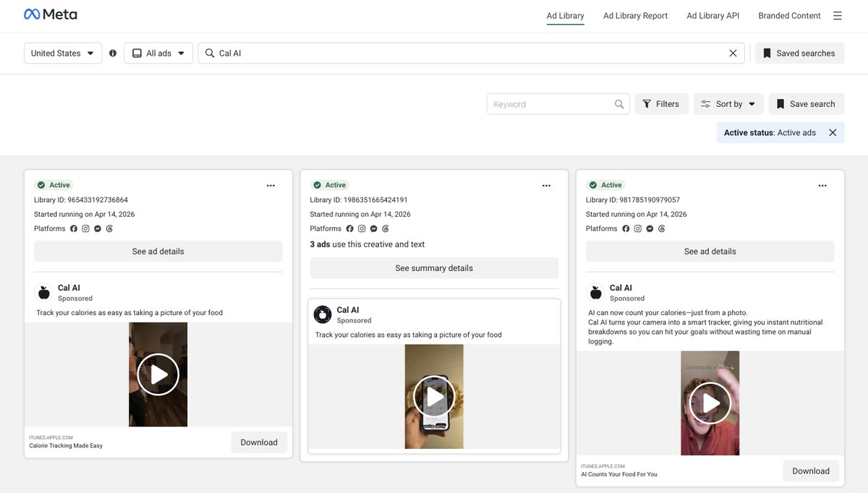See ad details for ad 981785190979057

[x=710, y=252]
